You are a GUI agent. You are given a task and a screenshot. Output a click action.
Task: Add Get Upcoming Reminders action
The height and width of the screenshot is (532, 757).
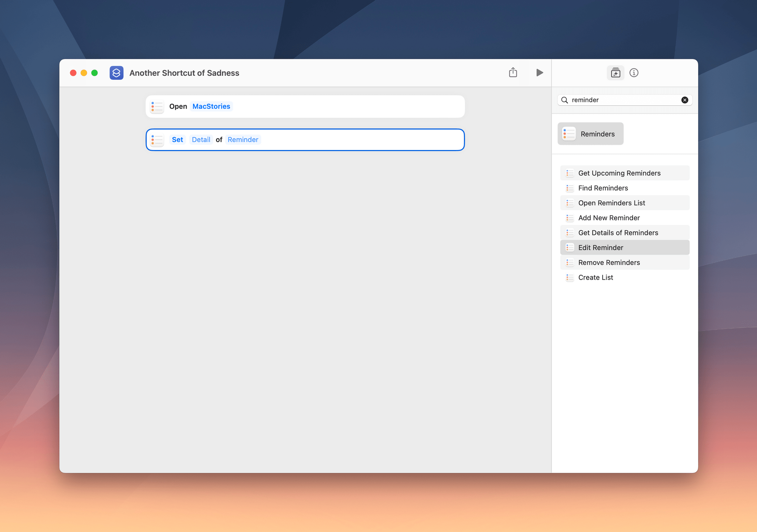(625, 173)
